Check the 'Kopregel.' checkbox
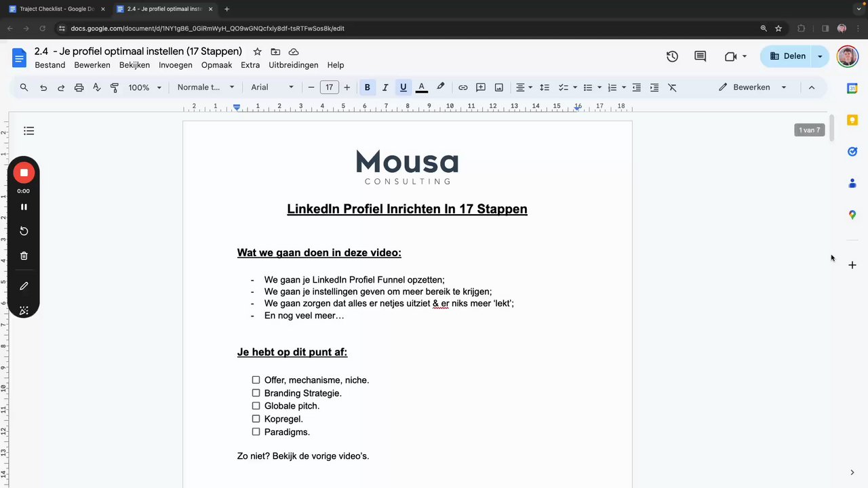This screenshot has height=488, width=868. (x=256, y=419)
